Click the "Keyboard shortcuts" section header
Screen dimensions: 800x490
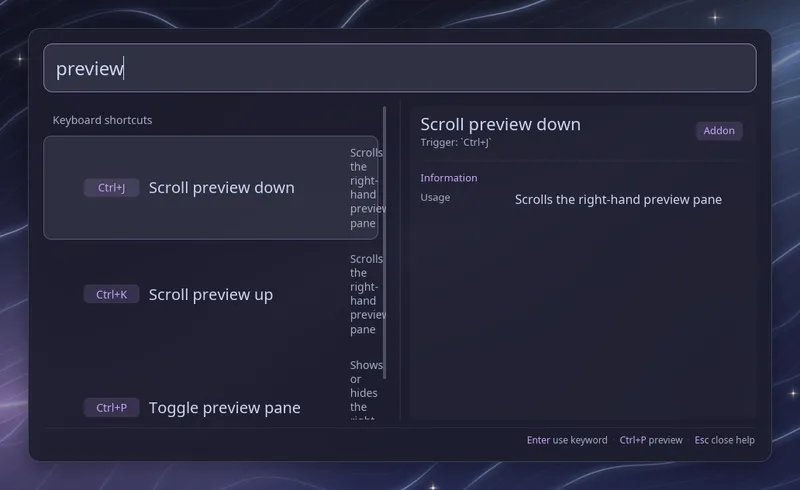click(x=103, y=120)
